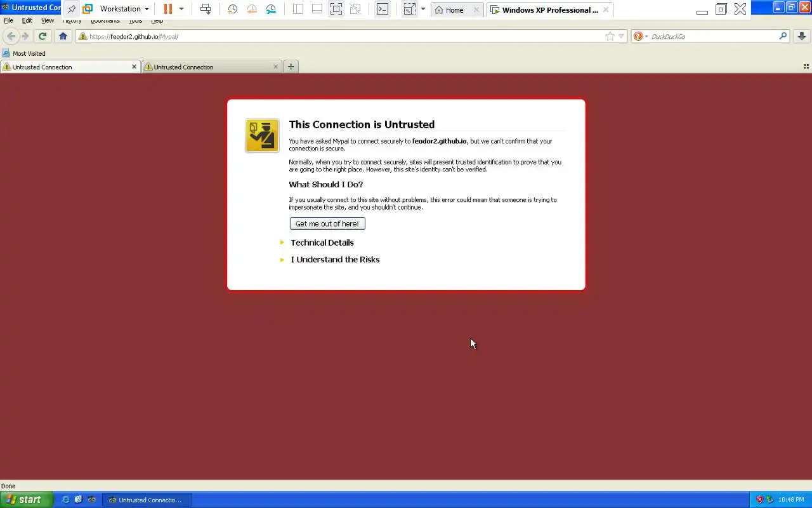Viewport: 812px width, 508px height.
Task: Go to the browser home page
Action: tap(63, 36)
